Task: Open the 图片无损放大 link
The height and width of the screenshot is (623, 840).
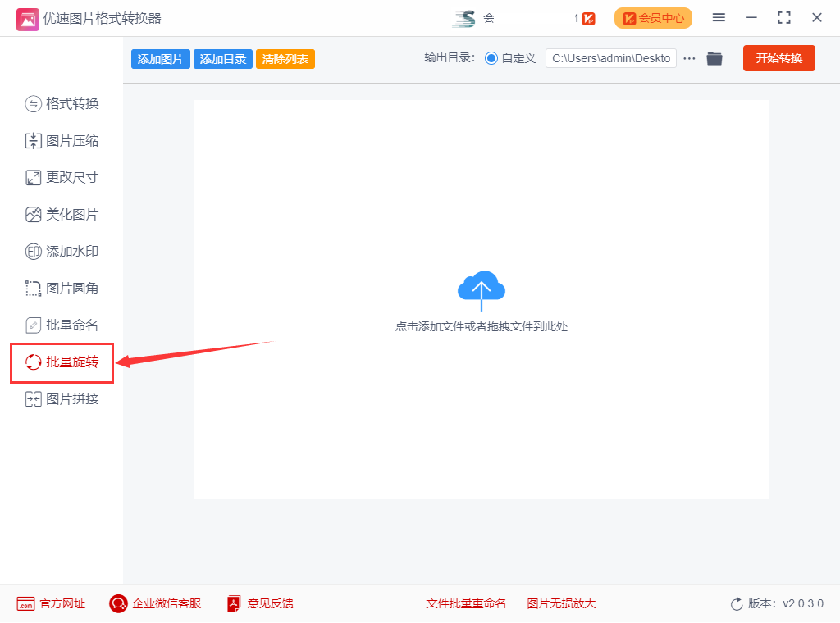Action: click(561, 603)
